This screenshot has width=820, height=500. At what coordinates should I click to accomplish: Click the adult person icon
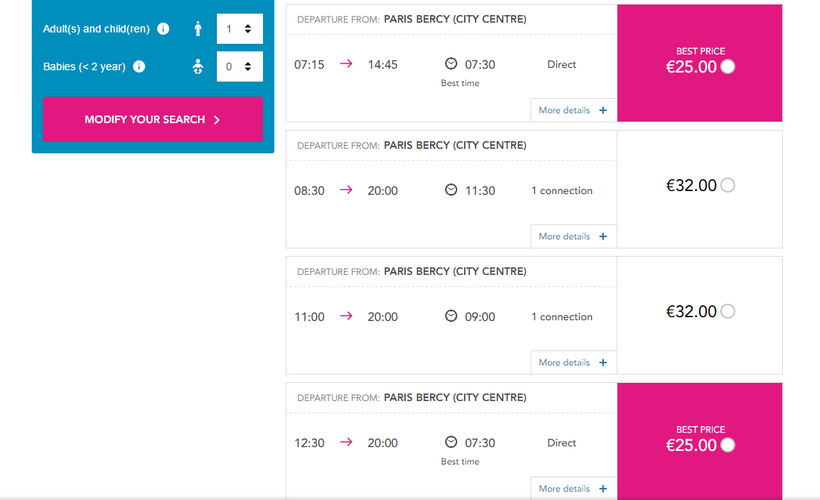(x=198, y=29)
